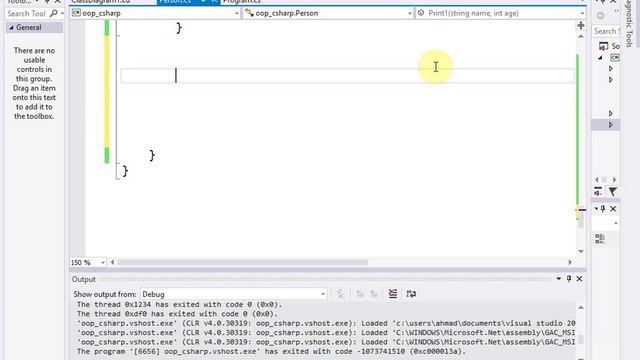Click the editor horizontal scrollbar left arrow
Viewport: 640px width, 360px height.
pyautogui.click(x=113, y=262)
